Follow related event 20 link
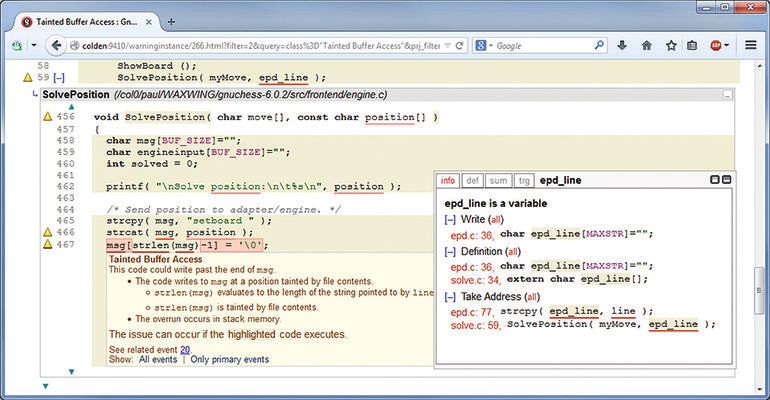This screenshot has height=400, width=770. [185, 350]
